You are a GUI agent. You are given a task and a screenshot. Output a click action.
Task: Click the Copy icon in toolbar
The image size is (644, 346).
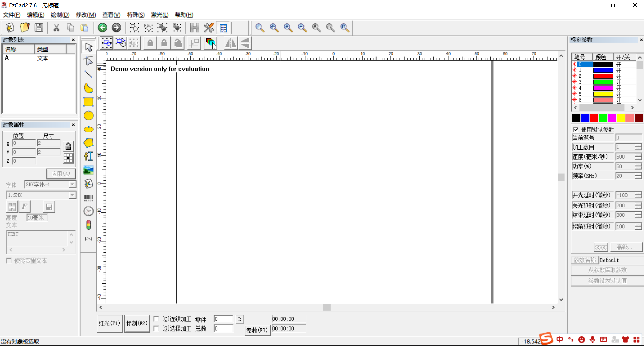click(71, 28)
